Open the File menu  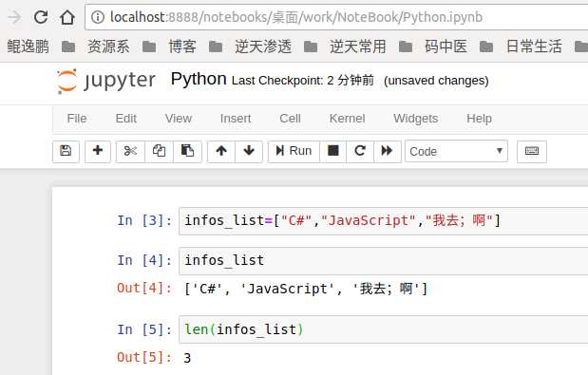[x=77, y=119]
